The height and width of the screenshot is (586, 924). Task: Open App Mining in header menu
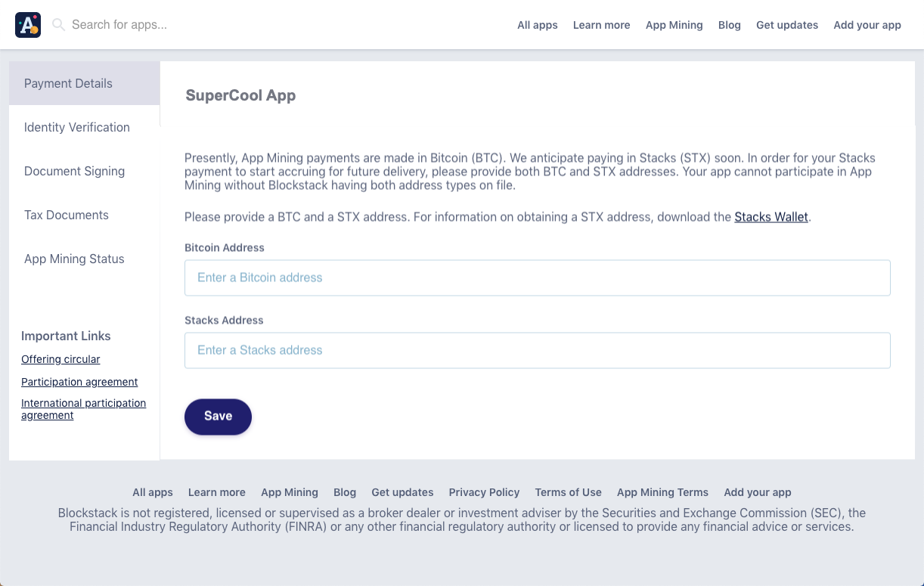pyautogui.click(x=674, y=25)
